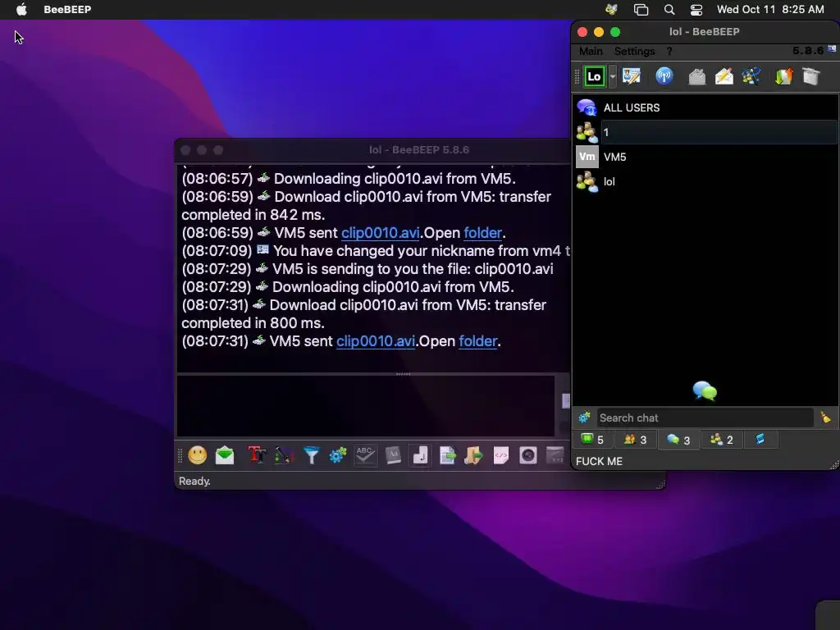The width and height of the screenshot is (840, 630).
Task: Select ALL USERS chat
Action: tap(706, 107)
